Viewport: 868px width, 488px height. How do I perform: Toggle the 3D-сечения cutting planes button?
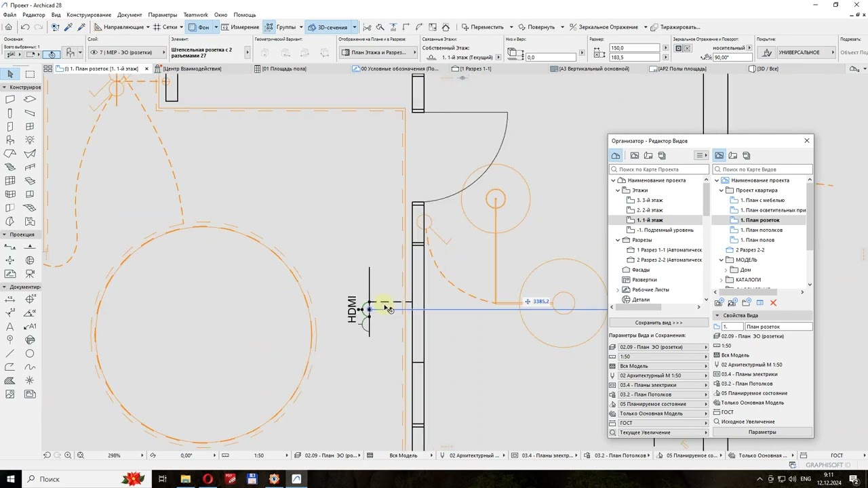[x=328, y=27]
